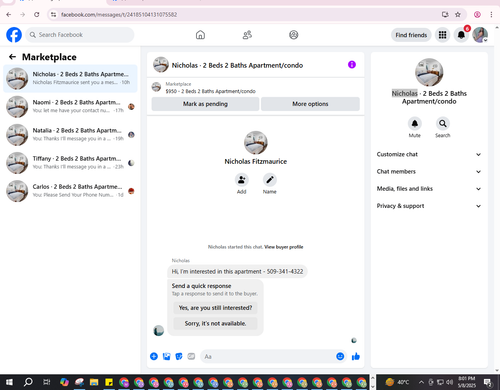This screenshot has height=390, width=500.
Task: Open conversation information purple icon
Action: point(352,64)
